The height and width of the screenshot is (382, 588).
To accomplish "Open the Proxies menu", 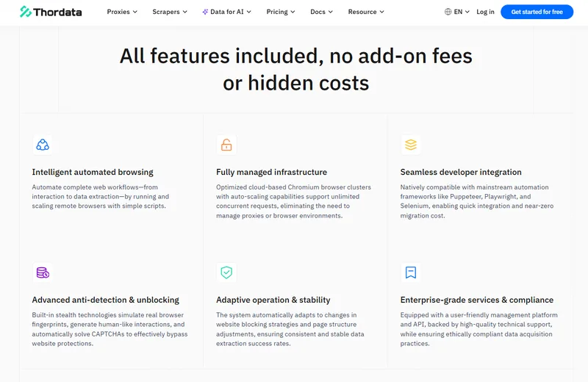I will [122, 12].
